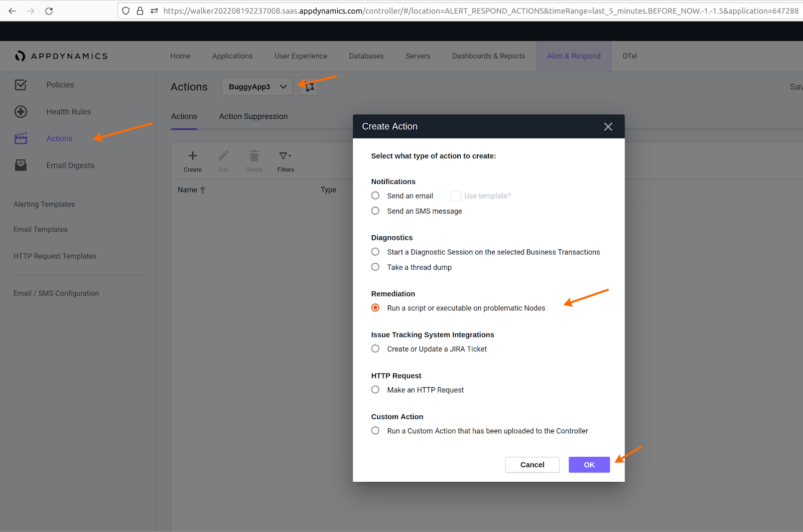Click the shield tracking protection icon
The height and width of the screenshot is (532, 803).
tap(126, 11)
